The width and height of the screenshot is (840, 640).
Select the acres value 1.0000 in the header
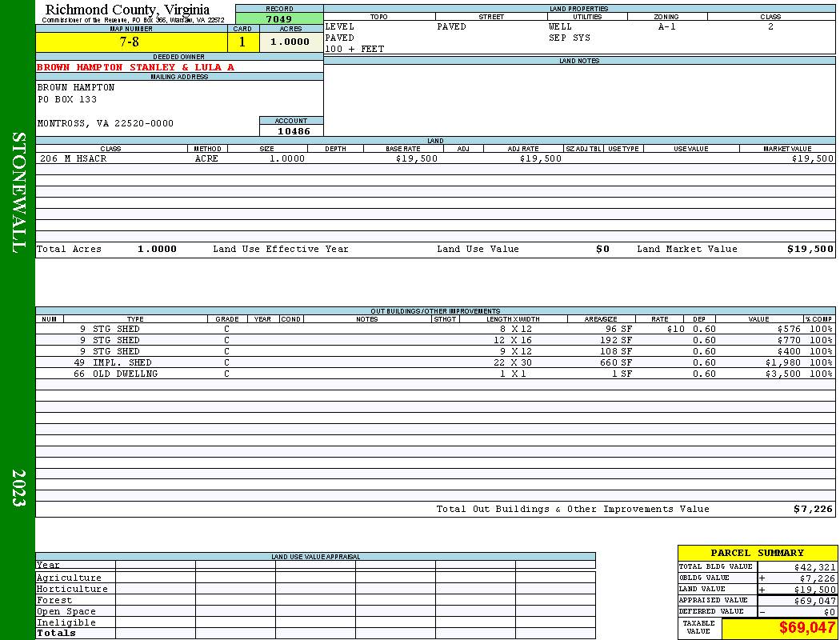[290, 42]
